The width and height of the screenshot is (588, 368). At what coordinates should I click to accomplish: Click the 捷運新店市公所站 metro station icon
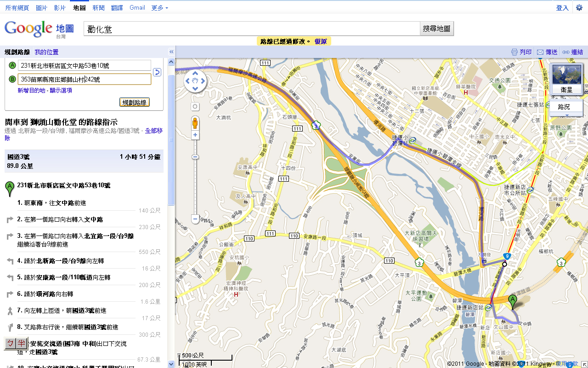530,190
